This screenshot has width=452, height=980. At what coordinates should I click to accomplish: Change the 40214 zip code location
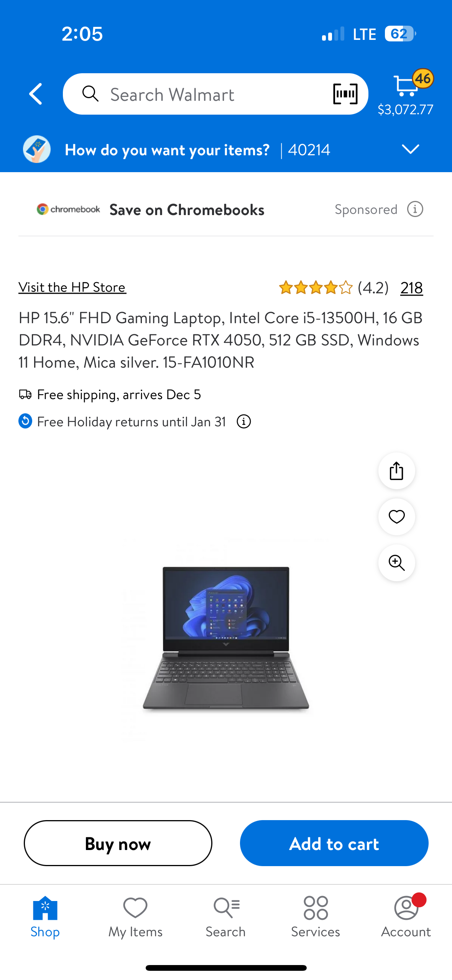[x=309, y=150]
